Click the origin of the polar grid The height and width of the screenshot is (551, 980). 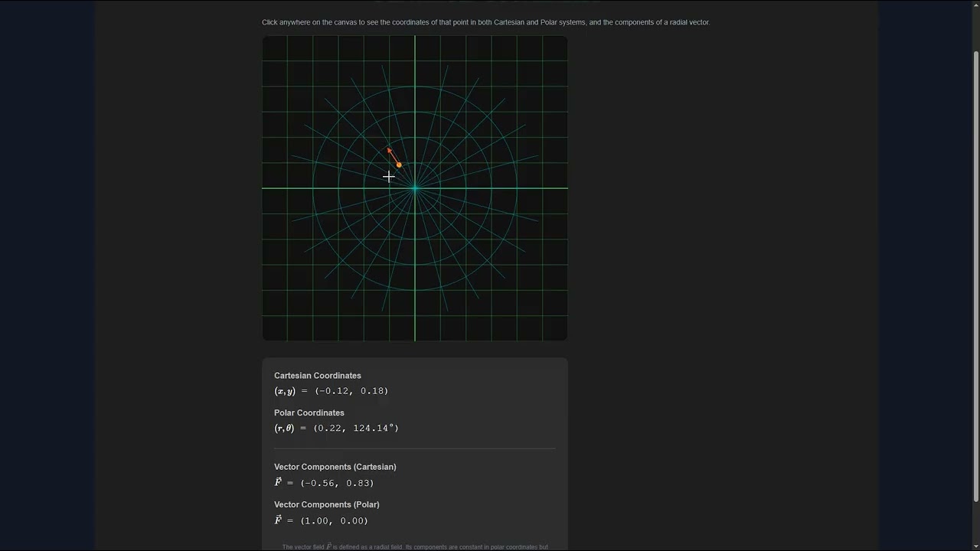click(x=415, y=188)
